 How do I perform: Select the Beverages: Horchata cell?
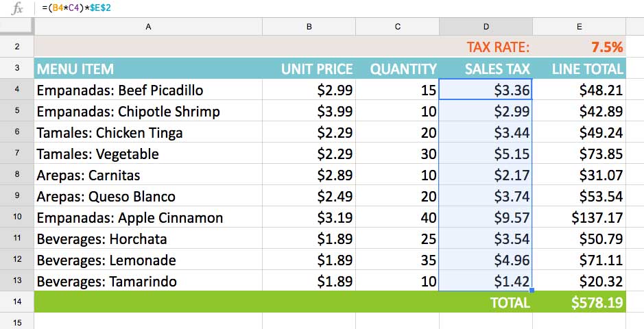148,239
